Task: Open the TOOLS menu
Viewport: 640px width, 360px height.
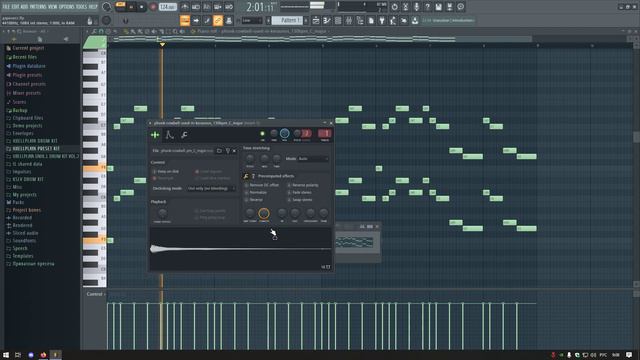Action: [x=82, y=7]
